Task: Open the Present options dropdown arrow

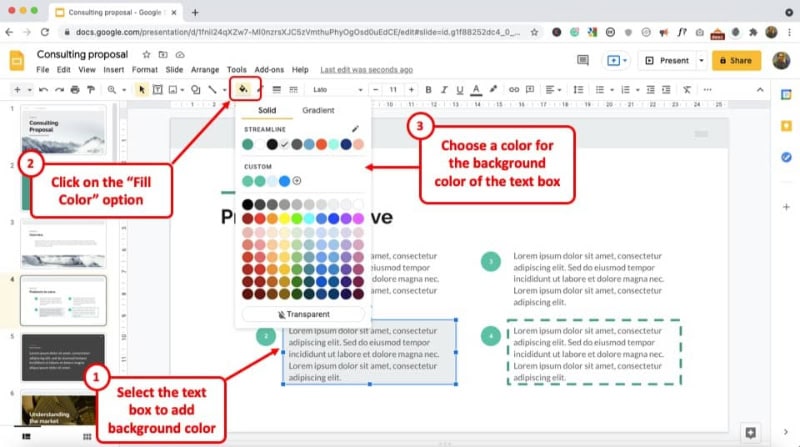Action: [702, 60]
